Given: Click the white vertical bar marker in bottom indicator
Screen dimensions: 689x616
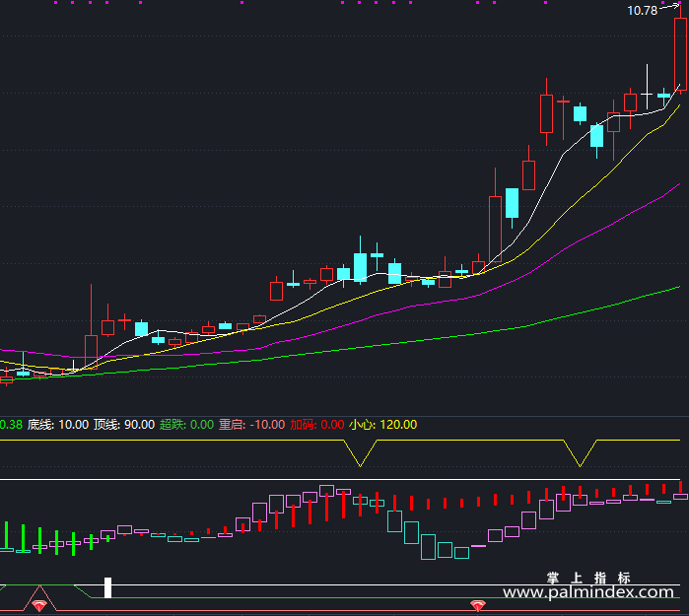Looking at the screenshot, I should coord(107,587).
